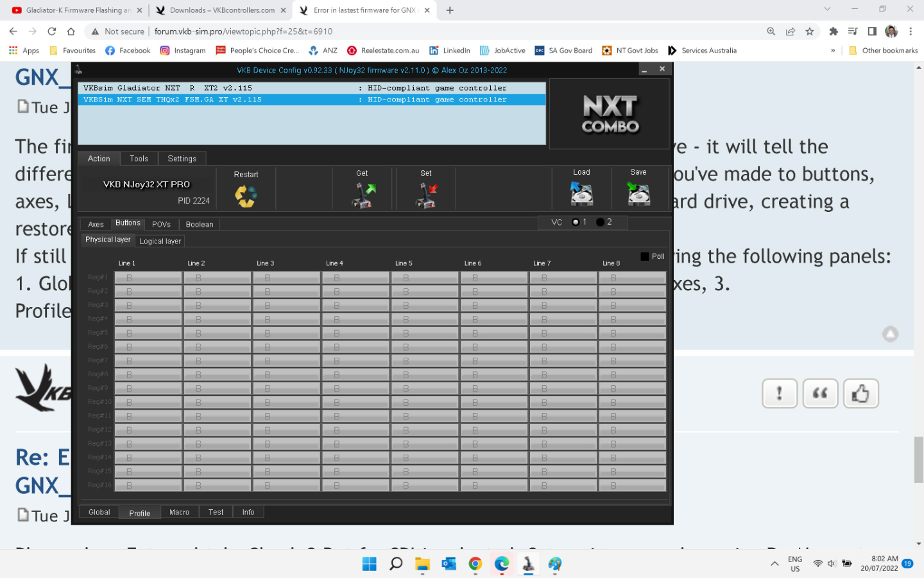
Task: Switch to the Action tab
Action: click(x=99, y=159)
